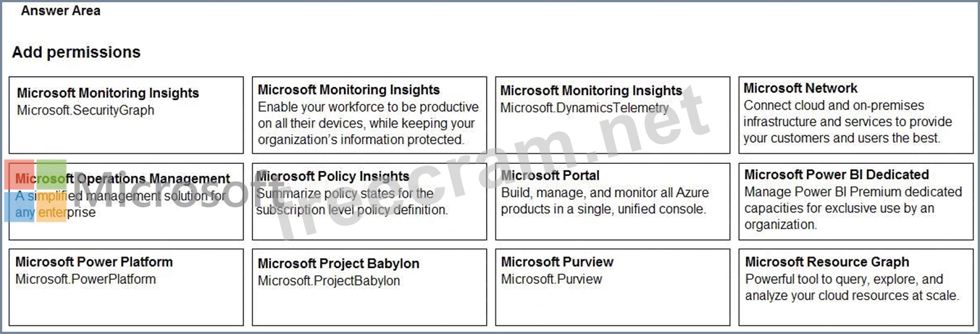Click the Add permissions heading
980x334 pixels.
pos(76,52)
